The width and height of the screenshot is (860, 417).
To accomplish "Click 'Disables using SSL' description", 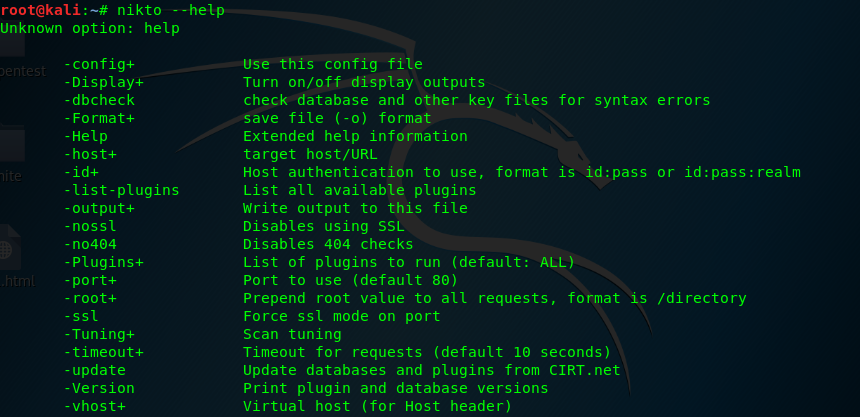I will click(324, 226).
